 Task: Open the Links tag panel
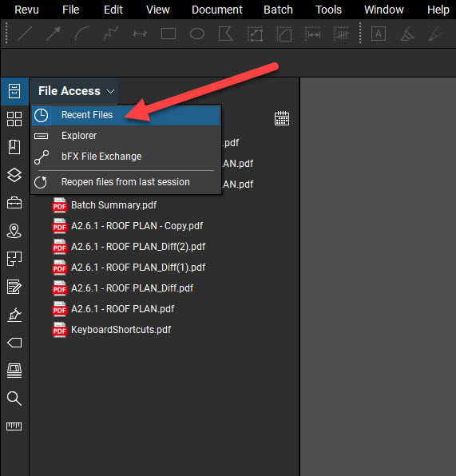[14, 343]
